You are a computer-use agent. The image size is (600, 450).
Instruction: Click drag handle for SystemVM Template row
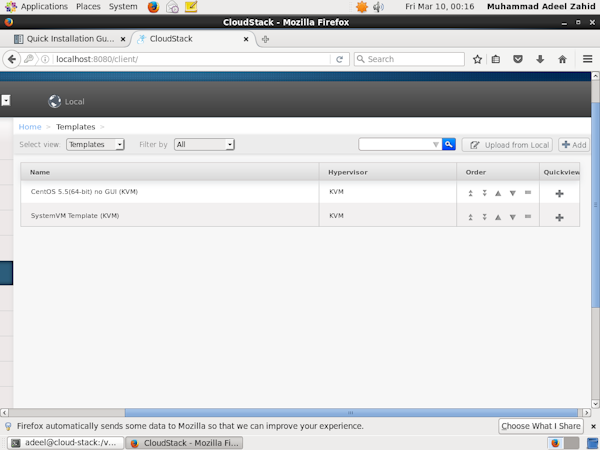coord(528,217)
